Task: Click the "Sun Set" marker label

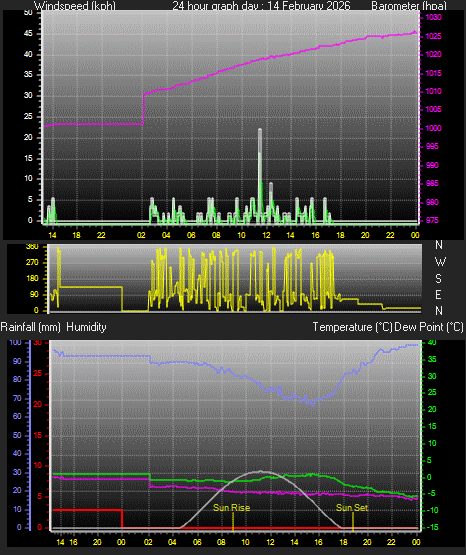Action: [x=352, y=508]
